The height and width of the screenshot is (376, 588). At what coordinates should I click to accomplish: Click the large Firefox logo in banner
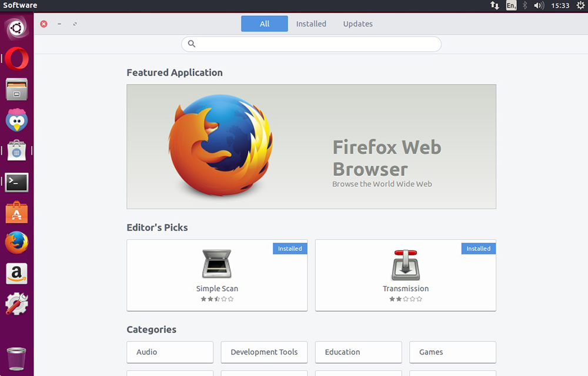(x=220, y=145)
